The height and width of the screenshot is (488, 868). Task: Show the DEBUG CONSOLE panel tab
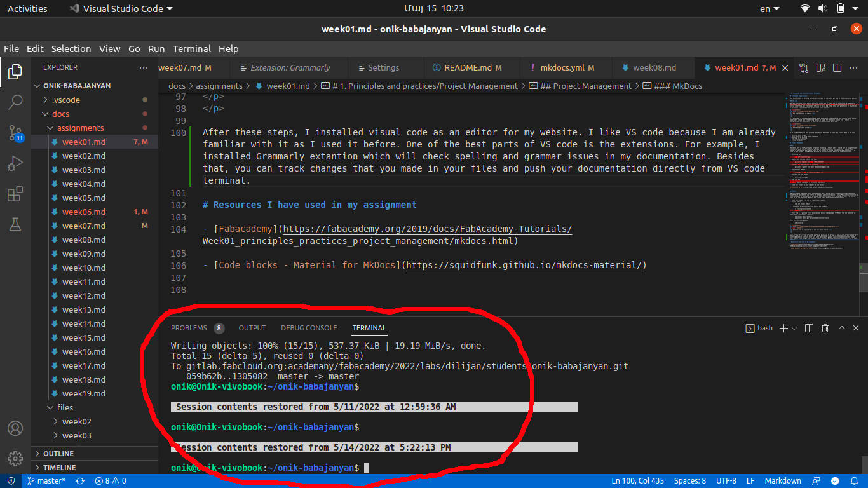(x=309, y=328)
